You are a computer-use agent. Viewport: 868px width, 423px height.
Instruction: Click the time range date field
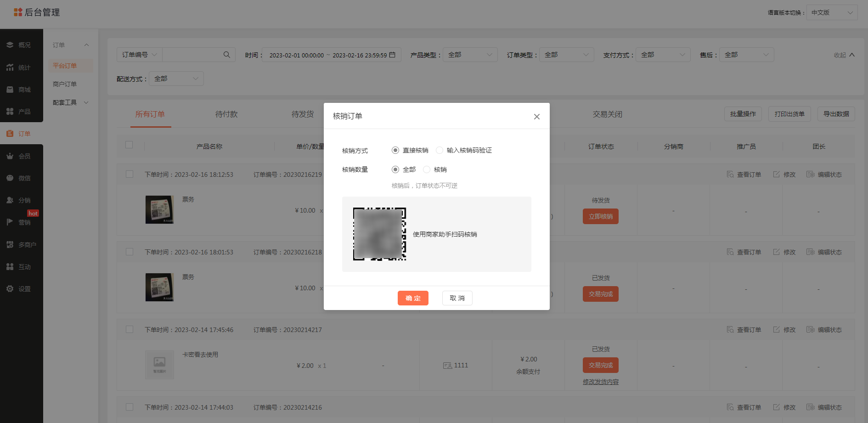(332, 55)
